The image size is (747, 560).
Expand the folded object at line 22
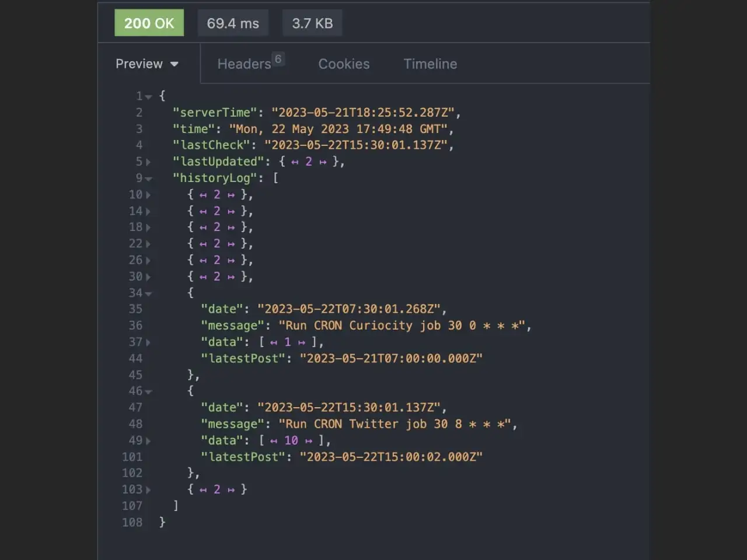click(x=148, y=244)
